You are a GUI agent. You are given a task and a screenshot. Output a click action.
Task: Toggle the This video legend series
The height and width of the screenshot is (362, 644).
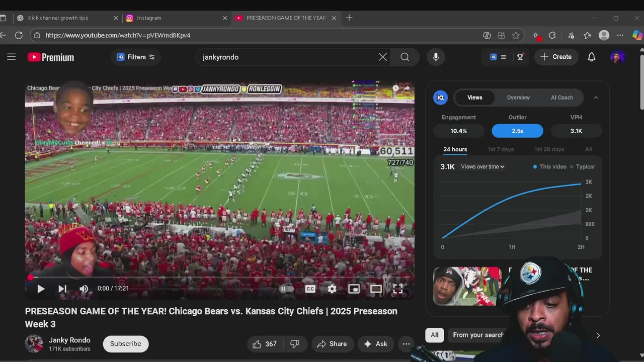pos(549,167)
